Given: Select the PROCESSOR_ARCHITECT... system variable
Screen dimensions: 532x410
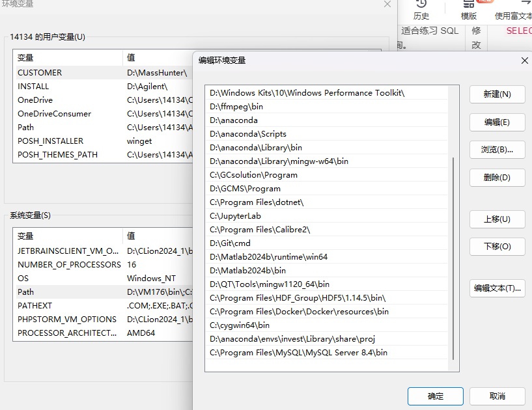Looking at the screenshot, I should [x=103, y=333].
